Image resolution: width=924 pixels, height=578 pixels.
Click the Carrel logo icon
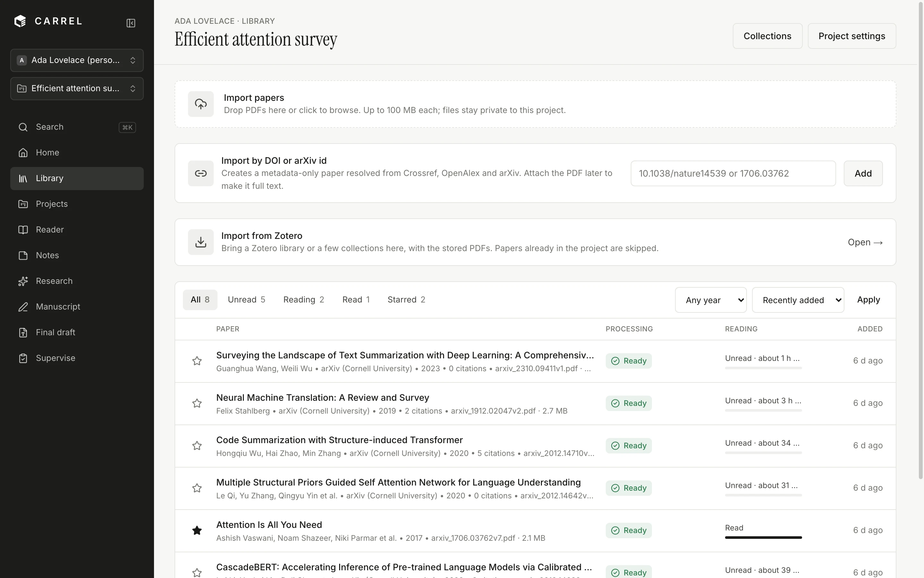pyautogui.click(x=20, y=21)
